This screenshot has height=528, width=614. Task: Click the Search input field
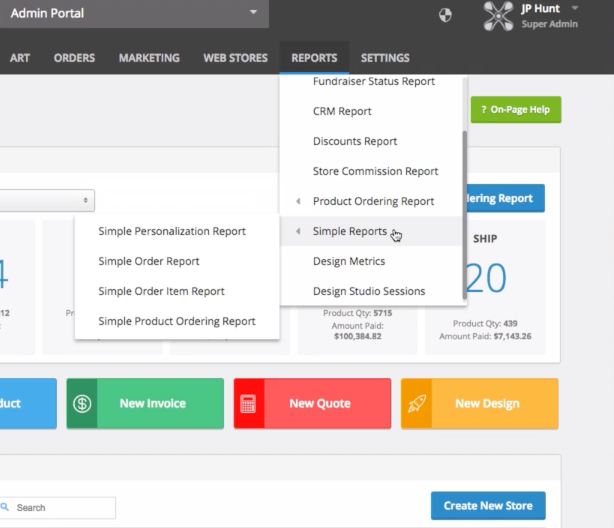point(58,508)
